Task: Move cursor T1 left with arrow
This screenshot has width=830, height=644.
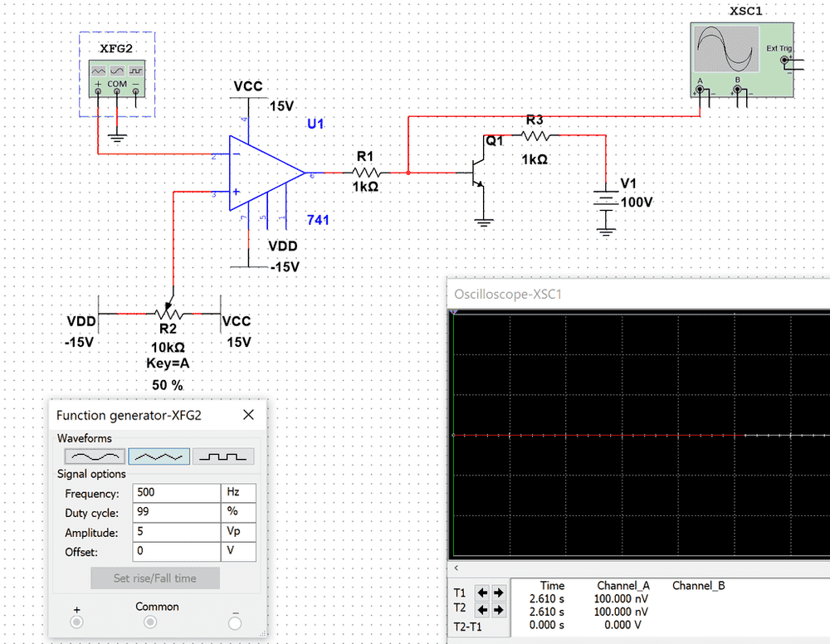Action: click(481, 593)
